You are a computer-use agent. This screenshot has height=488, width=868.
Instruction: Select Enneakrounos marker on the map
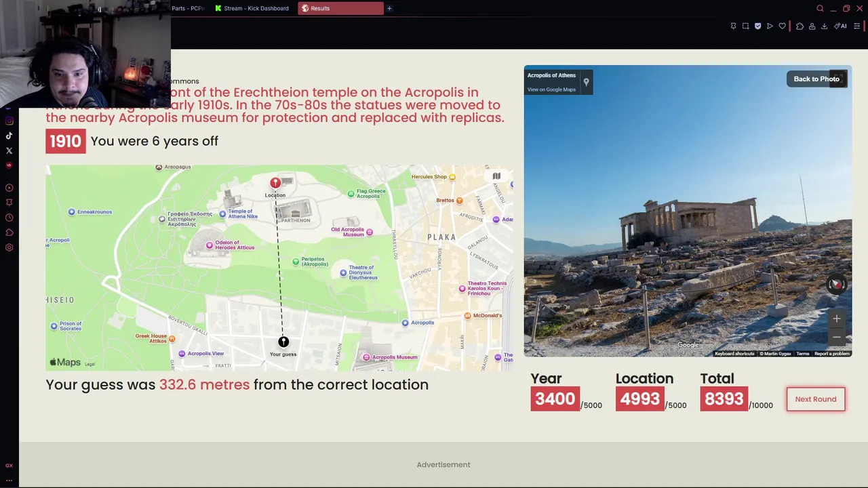tap(90, 212)
